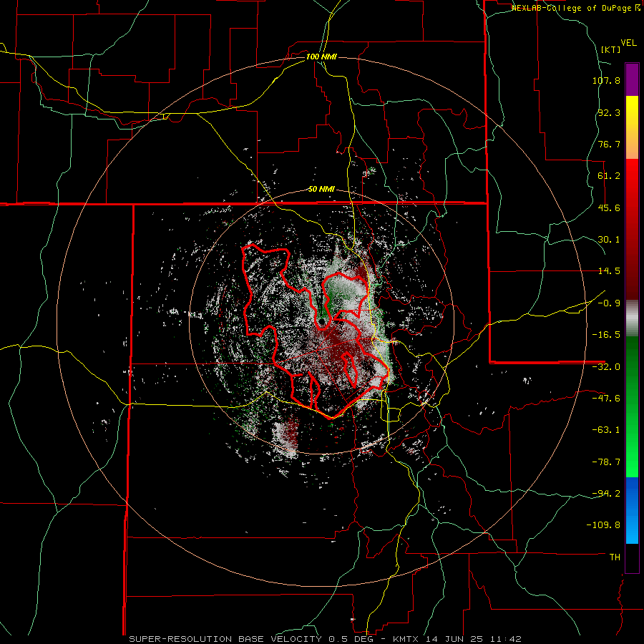
Task: Click the [KT] units label
Action: point(610,49)
